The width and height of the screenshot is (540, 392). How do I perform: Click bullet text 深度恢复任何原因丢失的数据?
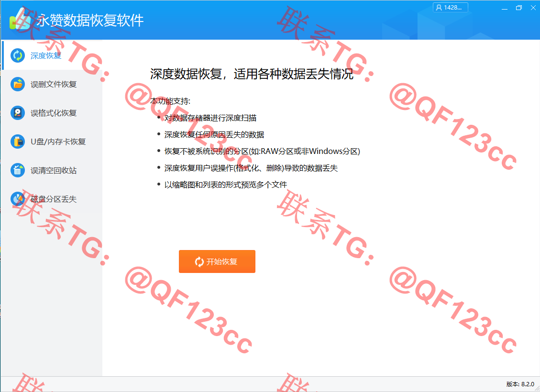coord(214,134)
